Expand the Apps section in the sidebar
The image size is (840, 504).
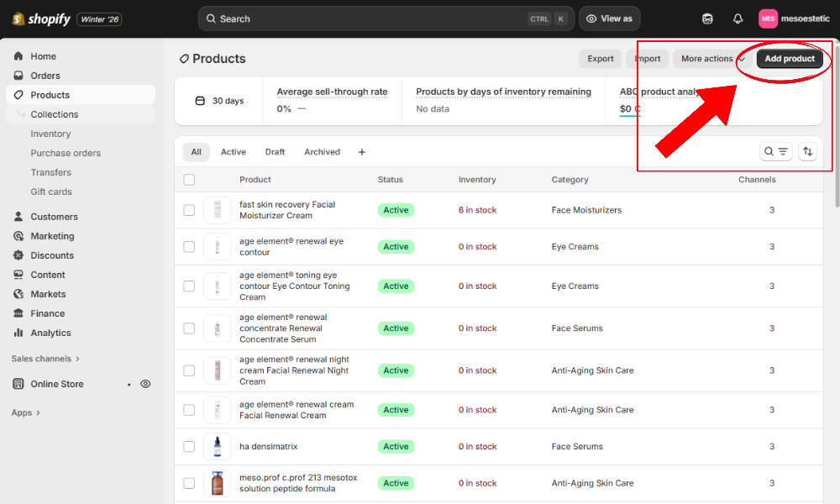tap(23, 412)
